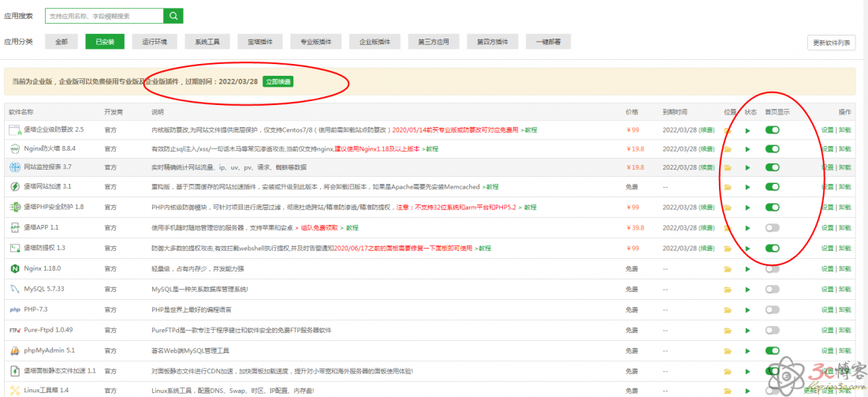The width and height of the screenshot is (868, 397).
Task: Open 教程 link for 堡塔网站加速
Action: point(492,187)
